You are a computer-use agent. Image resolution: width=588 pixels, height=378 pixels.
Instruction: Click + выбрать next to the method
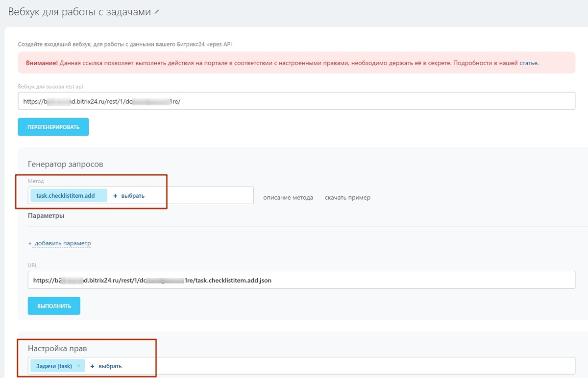(x=129, y=196)
